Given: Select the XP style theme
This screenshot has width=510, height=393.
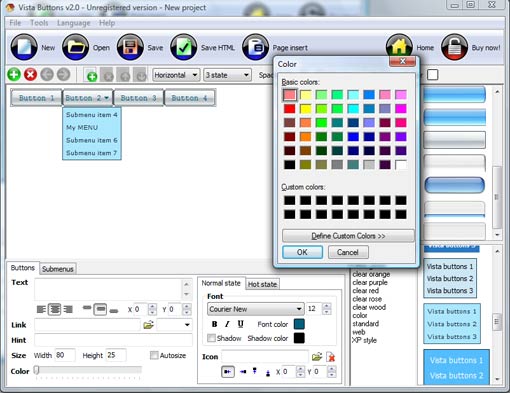Looking at the screenshot, I should [364, 341].
